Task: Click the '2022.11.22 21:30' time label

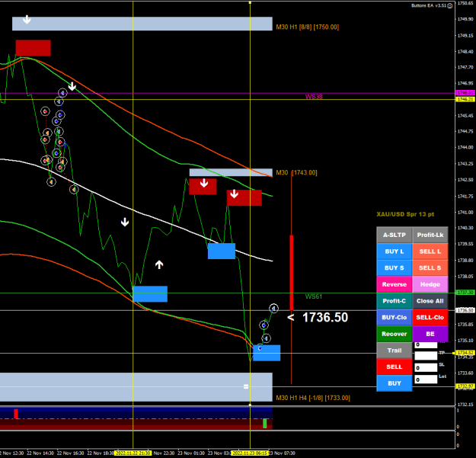Action: [x=133, y=453]
